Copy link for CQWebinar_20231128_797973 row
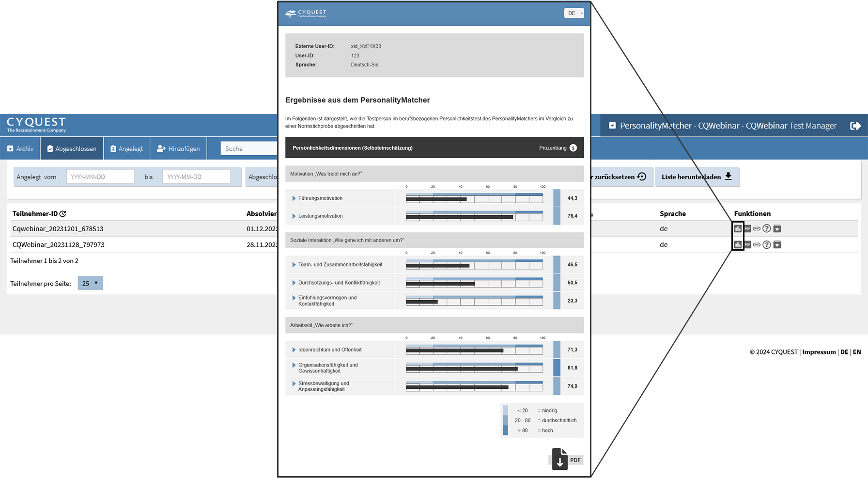The width and height of the screenshot is (868, 480). tap(757, 245)
